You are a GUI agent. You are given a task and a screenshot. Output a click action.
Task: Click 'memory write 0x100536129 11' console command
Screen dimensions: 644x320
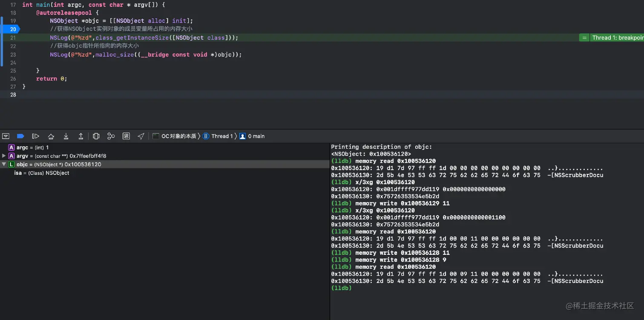click(402, 203)
